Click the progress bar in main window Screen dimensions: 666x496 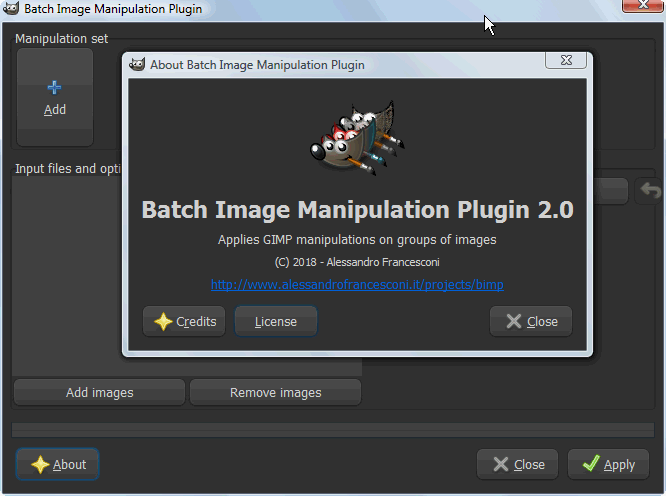coord(333,430)
